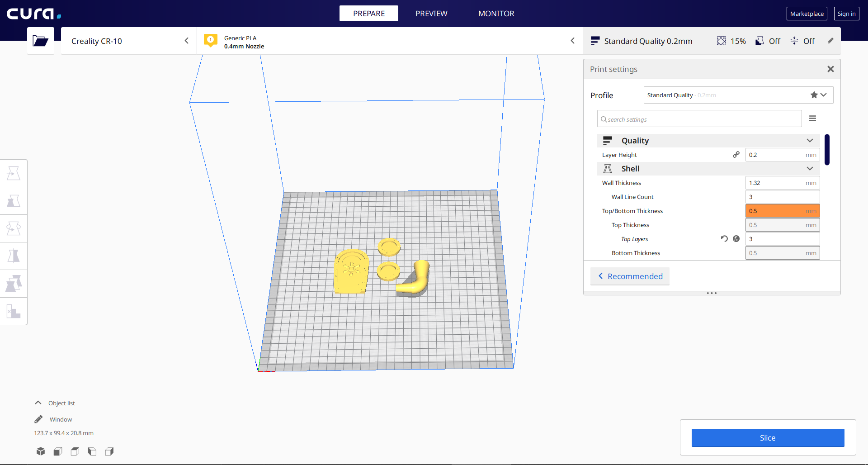Screen dimensions: 868x465
Task: Switch to the MONITOR stage
Action: point(496,14)
